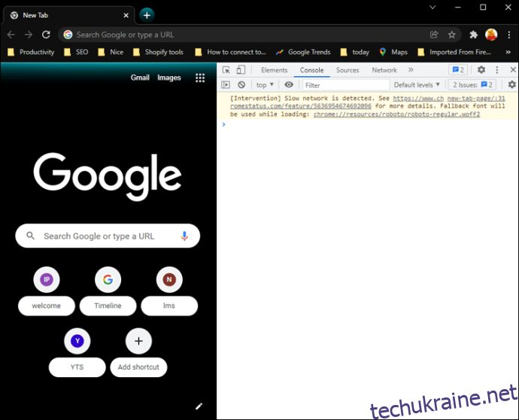This screenshot has width=519, height=420.
Task: Open the Images link
Action: 168,78
